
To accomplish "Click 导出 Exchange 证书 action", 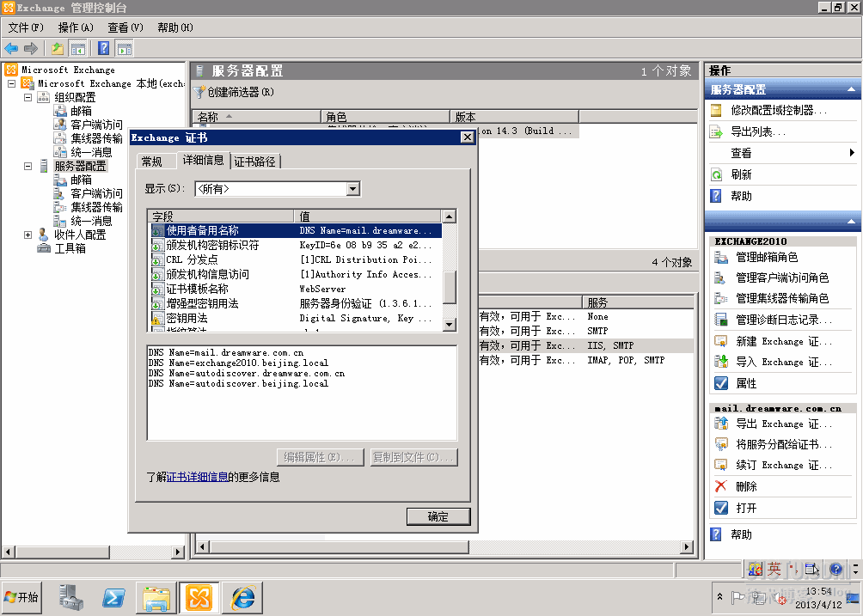I will (784, 424).
